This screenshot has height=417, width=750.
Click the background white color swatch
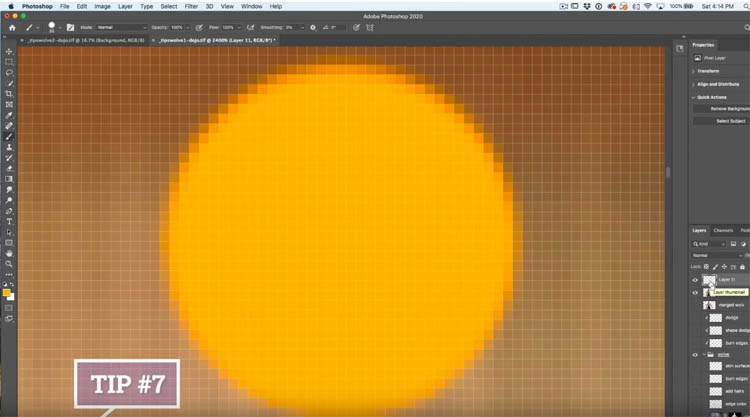[x=12, y=297]
